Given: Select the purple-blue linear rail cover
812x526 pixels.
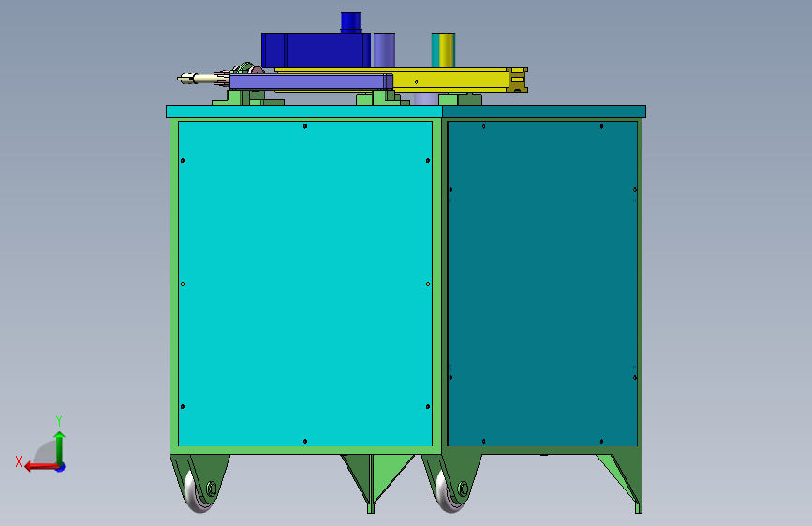Looking at the screenshot, I should [311, 81].
